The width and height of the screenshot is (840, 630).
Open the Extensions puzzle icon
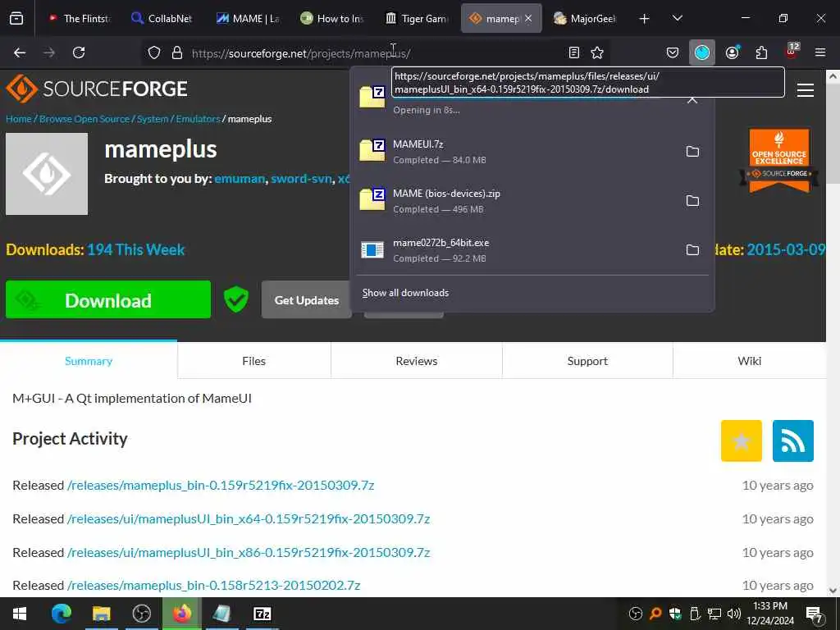[761, 52]
